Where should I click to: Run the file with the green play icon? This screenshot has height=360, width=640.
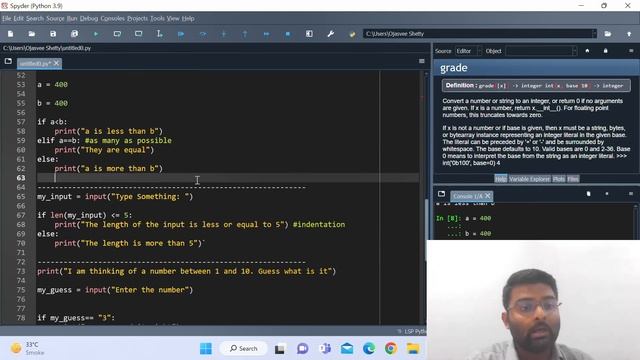[x=96, y=34]
